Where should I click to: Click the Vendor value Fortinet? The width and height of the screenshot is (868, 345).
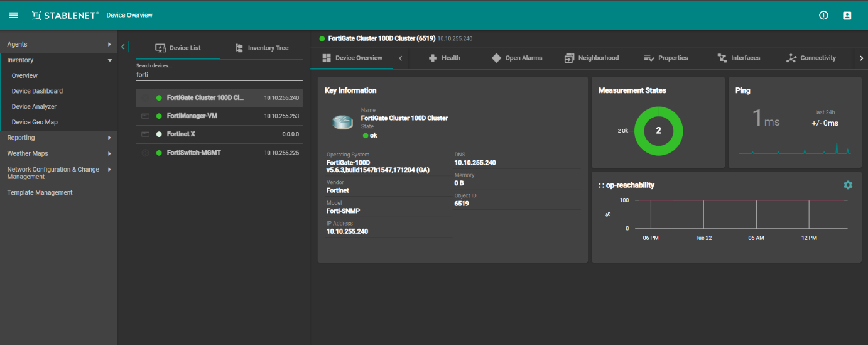338,190
